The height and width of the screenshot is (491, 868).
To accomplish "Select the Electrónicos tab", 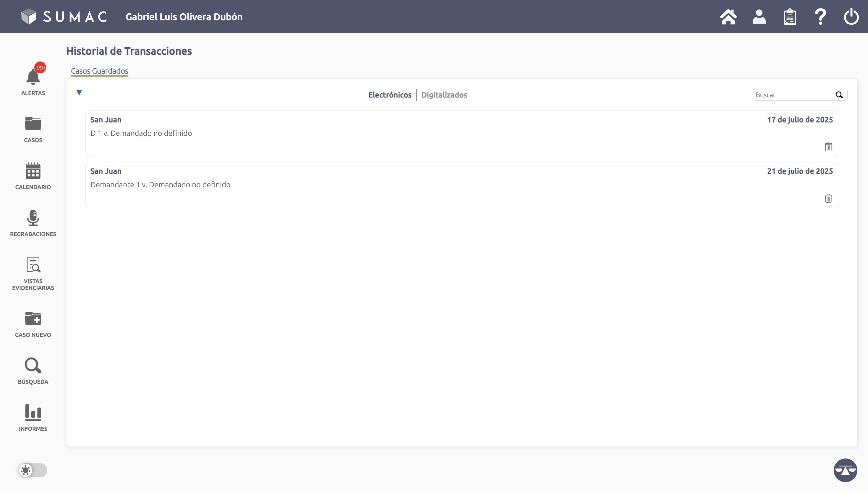I will point(389,95).
